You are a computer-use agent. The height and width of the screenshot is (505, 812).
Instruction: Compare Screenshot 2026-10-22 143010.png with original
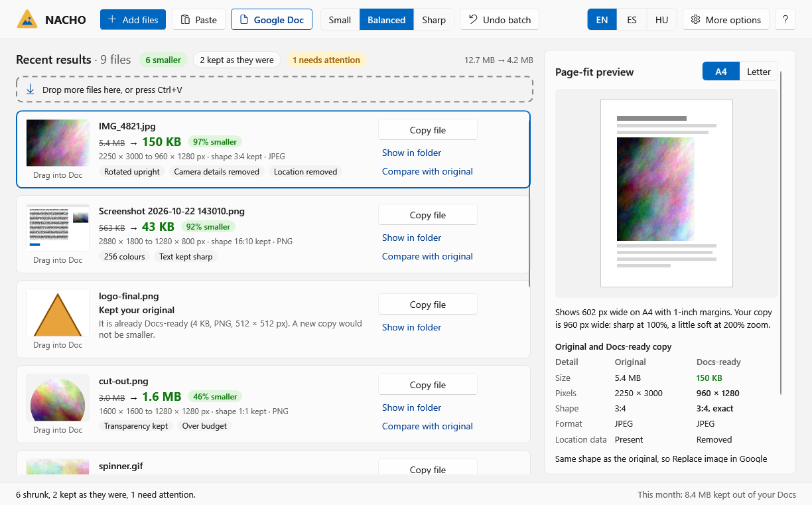[x=427, y=256]
